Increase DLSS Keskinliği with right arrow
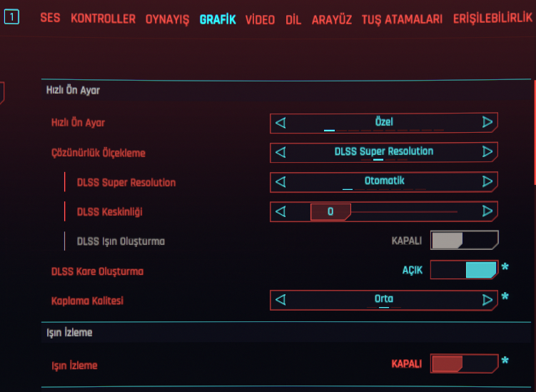This screenshot has width=536, height=392. (x=487, y=211)
